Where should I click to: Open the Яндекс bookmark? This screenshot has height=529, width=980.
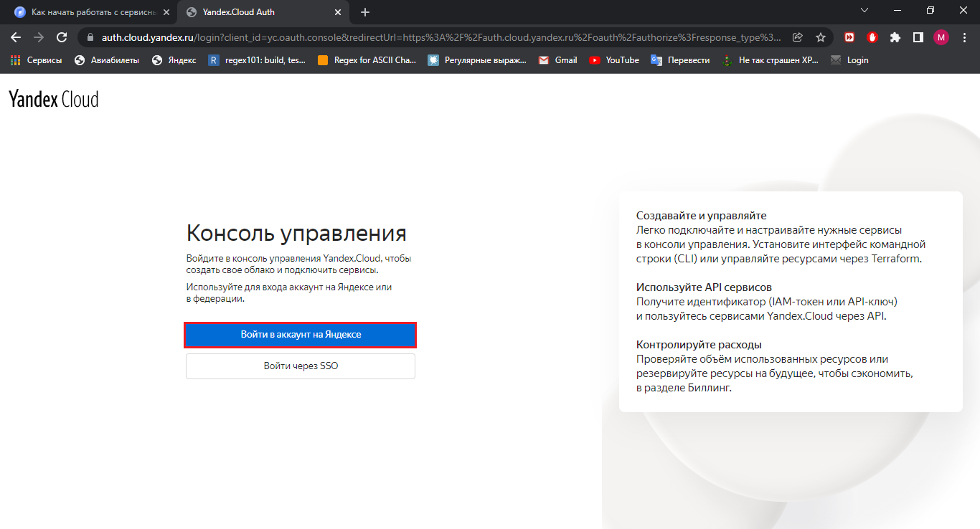coord(174,60)
